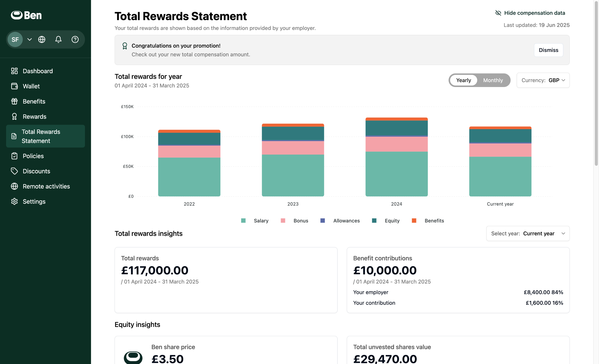Go to the Benefits menu item
599x364 pixels.
click(x=34, y=101)
